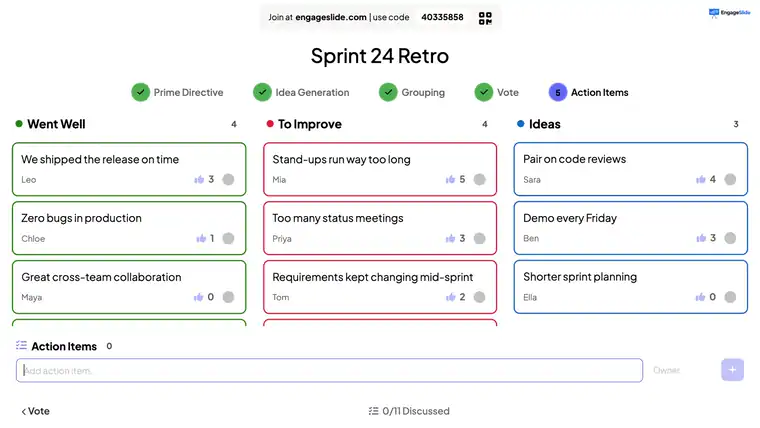Screen dimensions: 760x428
Task: Switch to the Idea Generation step
Action: (301, 92)
